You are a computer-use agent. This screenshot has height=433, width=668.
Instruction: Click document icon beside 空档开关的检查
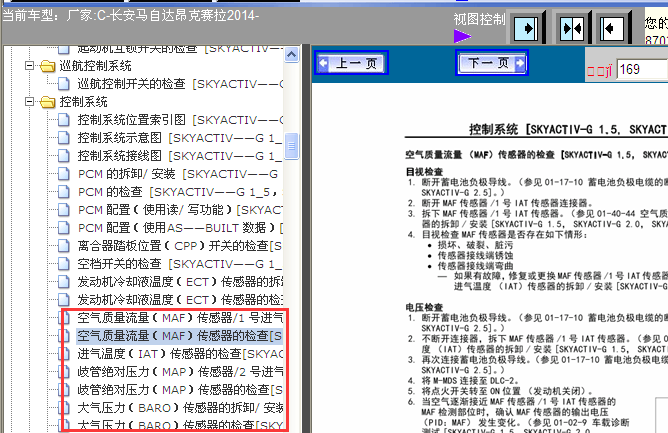(63, 264)
